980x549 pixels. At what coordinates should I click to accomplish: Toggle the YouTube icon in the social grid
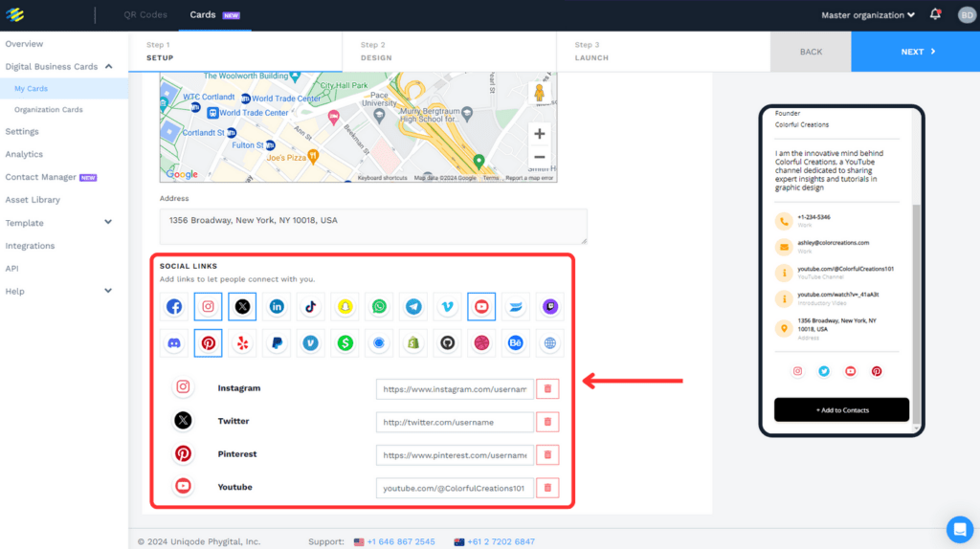(481, 307)
